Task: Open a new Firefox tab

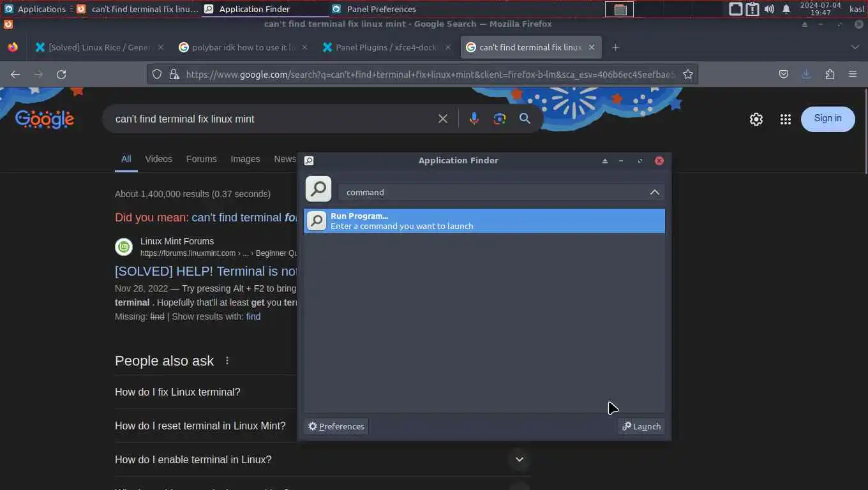Action: [615, 47]
